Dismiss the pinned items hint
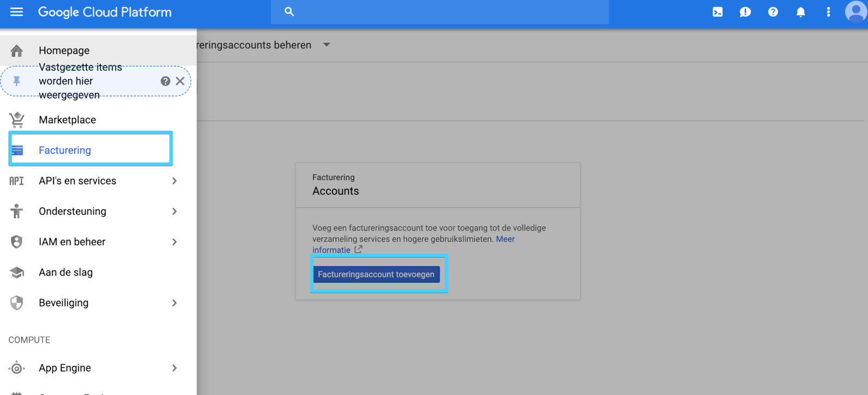Viewport: 868px width, 395px height. [x=180, y=81]
